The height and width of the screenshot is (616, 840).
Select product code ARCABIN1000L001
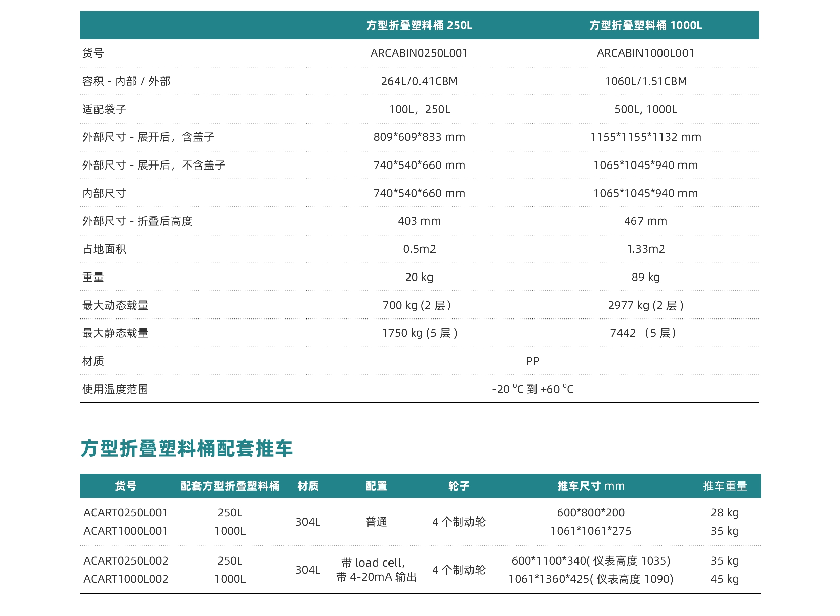[645, 53]
